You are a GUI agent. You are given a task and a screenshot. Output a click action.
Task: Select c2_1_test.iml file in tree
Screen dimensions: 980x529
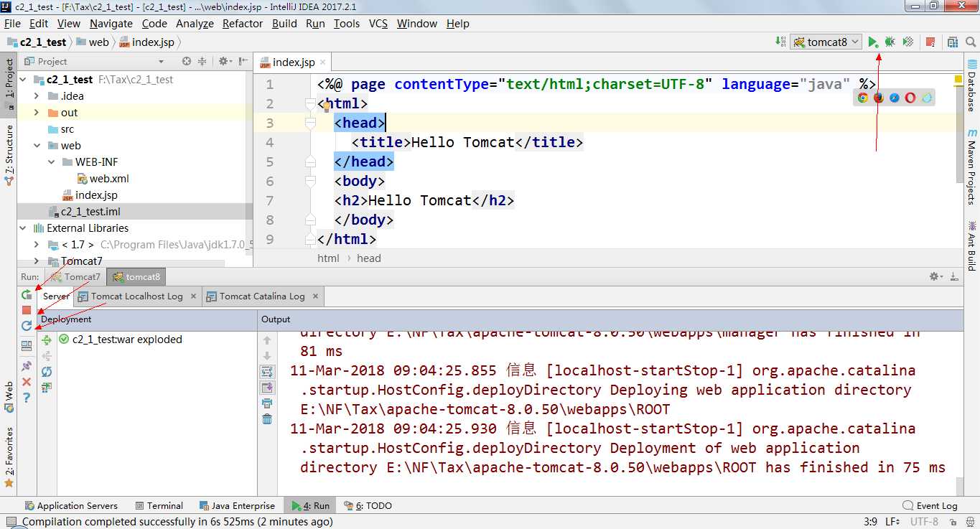coord(90,212)
